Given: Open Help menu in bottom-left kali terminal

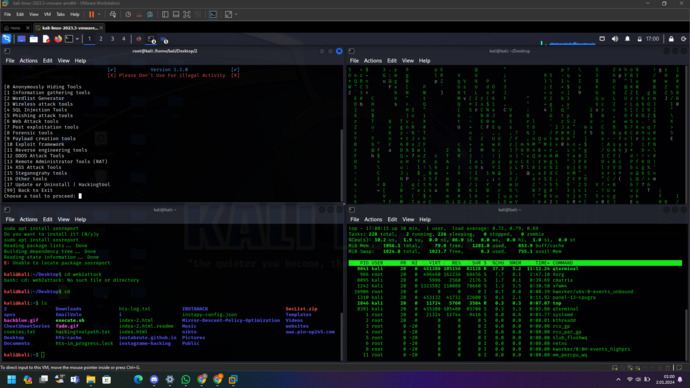Looking at the screenshot, I should coord(80,220).
